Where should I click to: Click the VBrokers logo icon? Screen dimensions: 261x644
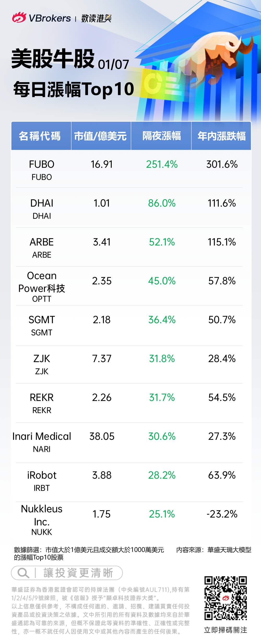tap(19, 18)
